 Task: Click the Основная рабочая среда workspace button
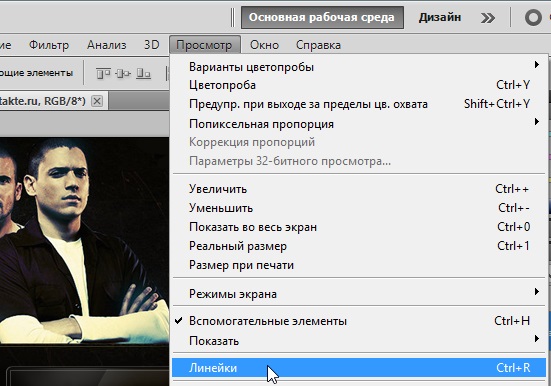tap(322, 17)
